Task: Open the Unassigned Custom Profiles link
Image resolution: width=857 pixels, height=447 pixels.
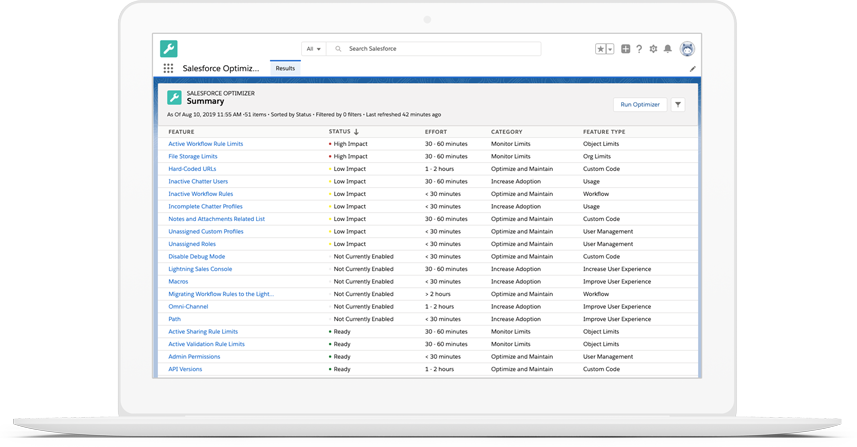Action: pos(206,231)
